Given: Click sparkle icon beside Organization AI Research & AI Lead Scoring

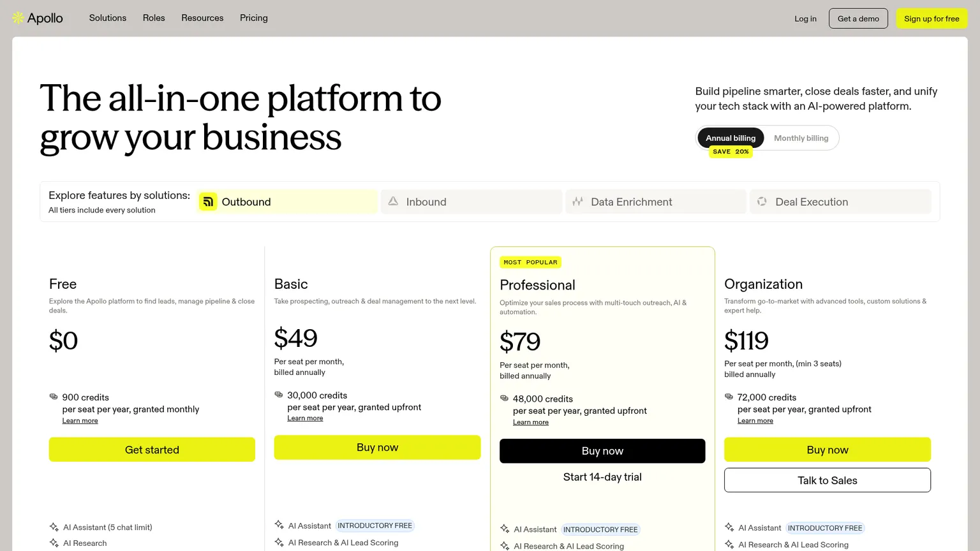Looking at the screenshot, I should 729,544.
